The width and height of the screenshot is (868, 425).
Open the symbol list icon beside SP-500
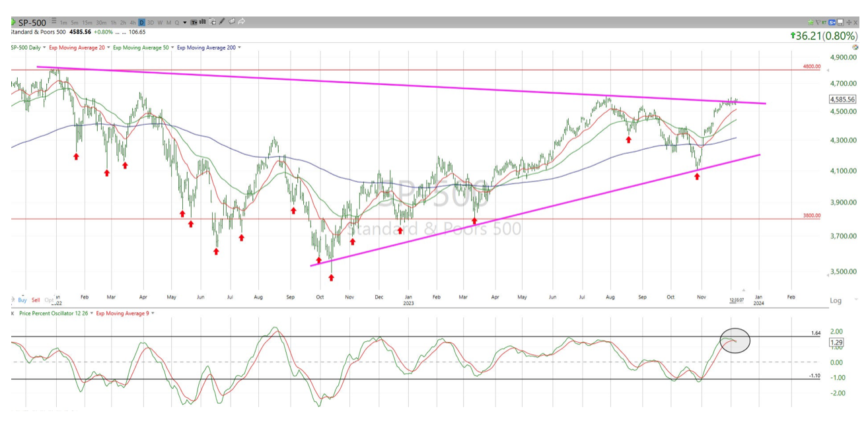pyautogui.click(x=54, y=21)
